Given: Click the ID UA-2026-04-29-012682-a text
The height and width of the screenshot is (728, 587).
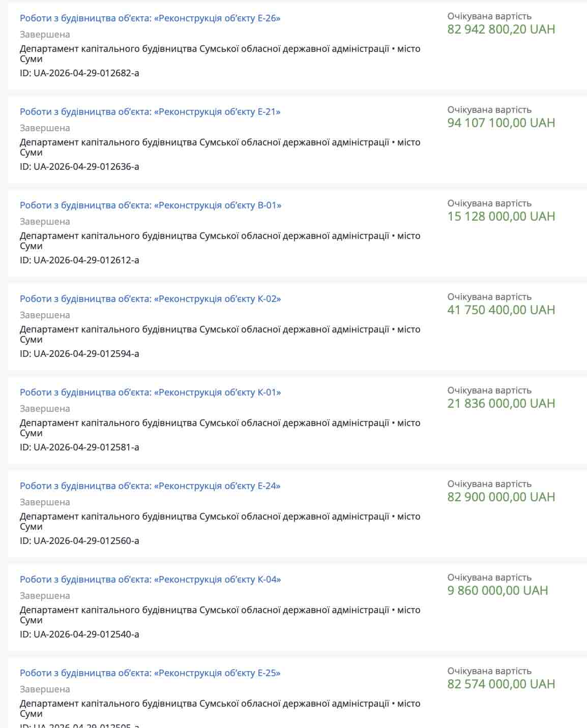Looking at the screenshot, I should [79, 73].
